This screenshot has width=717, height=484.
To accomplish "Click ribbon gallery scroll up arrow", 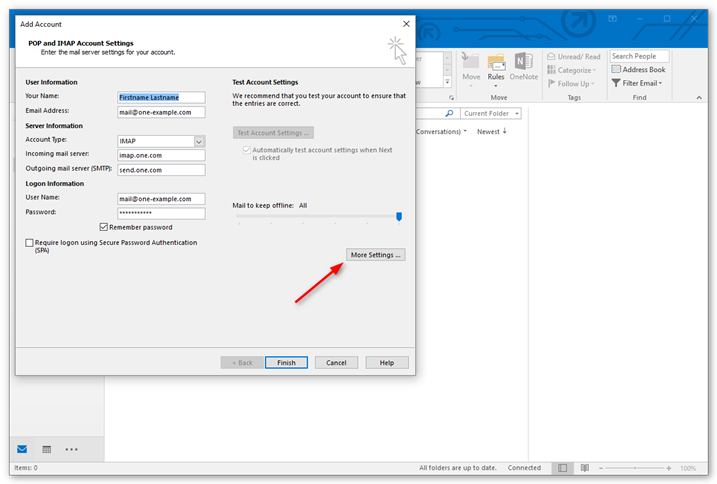I will (x=448, y=58).
